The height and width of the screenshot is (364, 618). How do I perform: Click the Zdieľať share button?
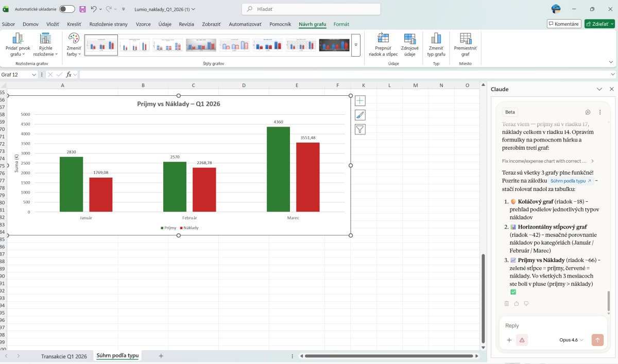click(599, 24)
